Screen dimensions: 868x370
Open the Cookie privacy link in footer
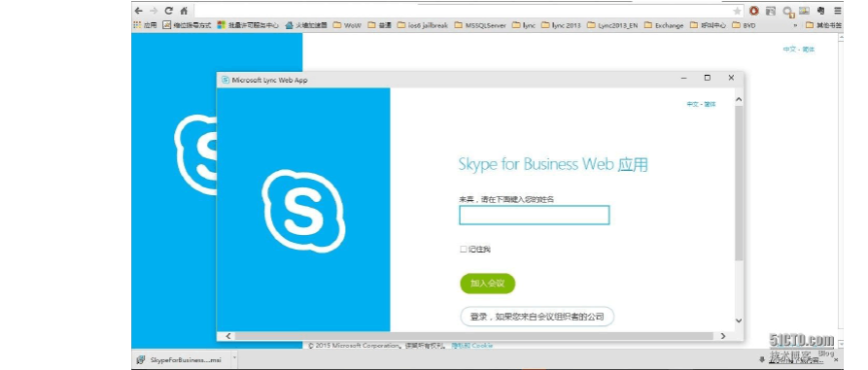click(x=471, y=346)
